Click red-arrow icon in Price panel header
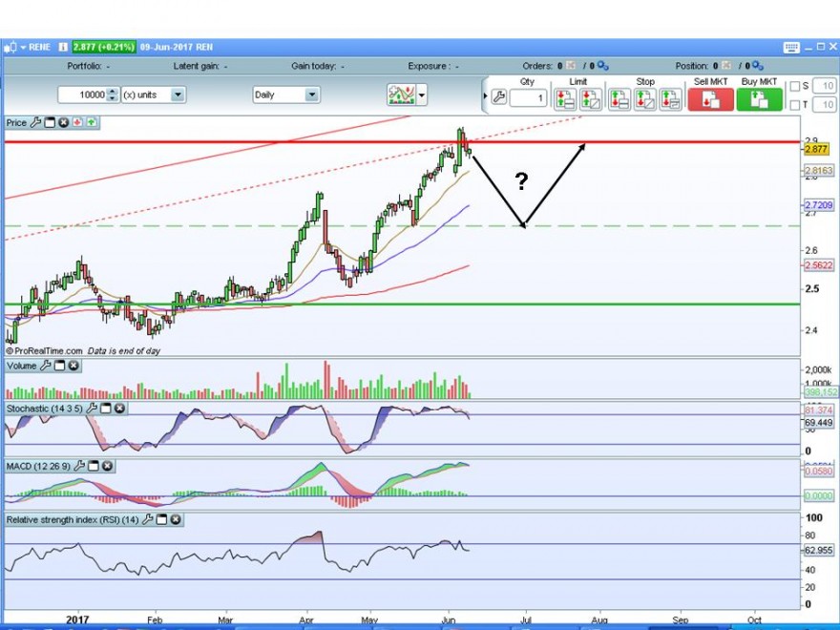Screen dimensions: 840x630 pos(77,123)
